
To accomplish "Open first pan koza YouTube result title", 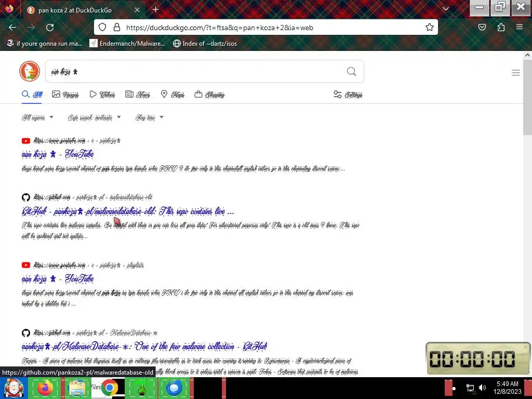I will point(58,154).
